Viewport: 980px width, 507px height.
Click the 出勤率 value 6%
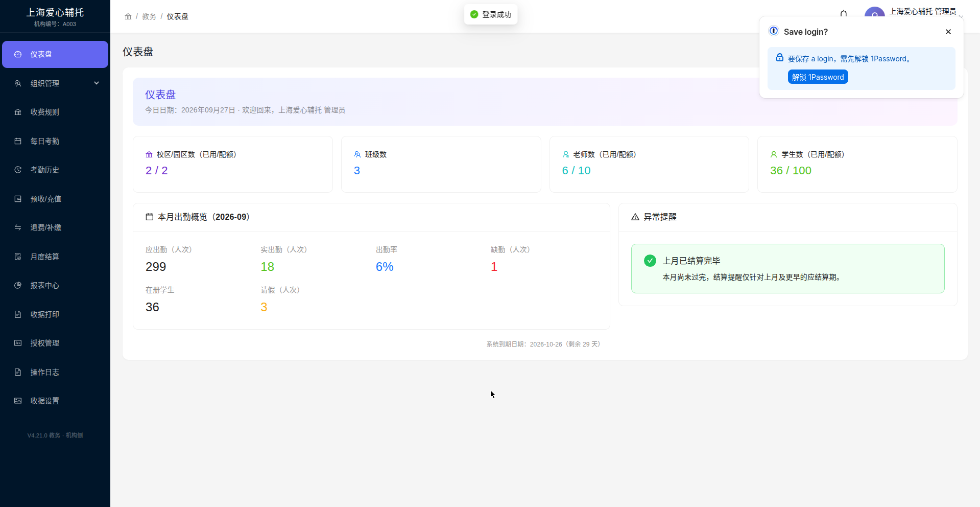(x=385, y=267)
